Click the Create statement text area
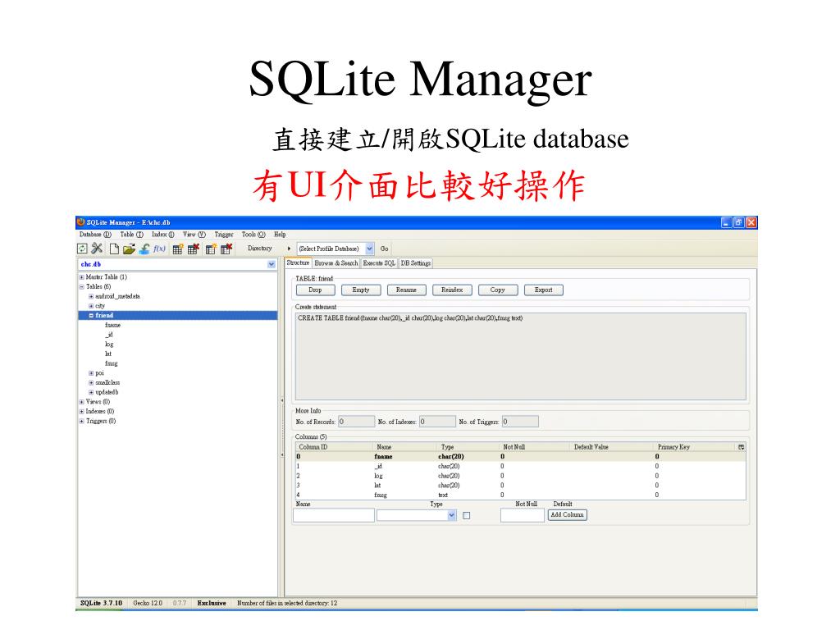 click(521, 356)
